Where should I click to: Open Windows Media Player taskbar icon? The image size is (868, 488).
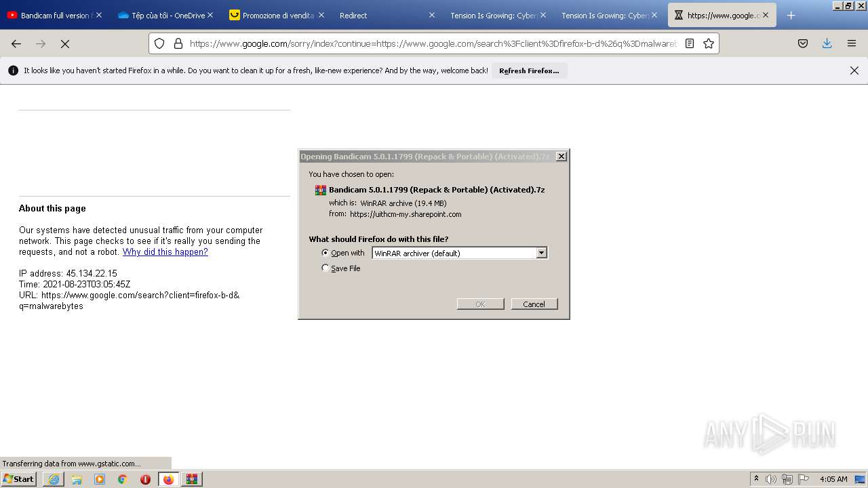coord(100,479)
